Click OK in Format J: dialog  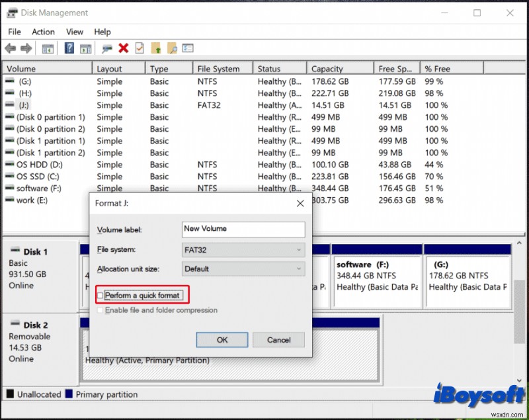(222, 340)
